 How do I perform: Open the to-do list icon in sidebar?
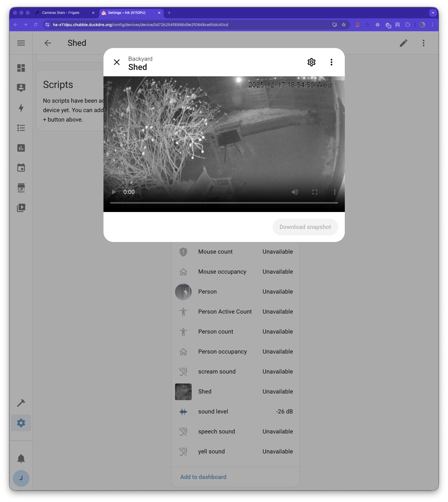(x=21, y=128)
